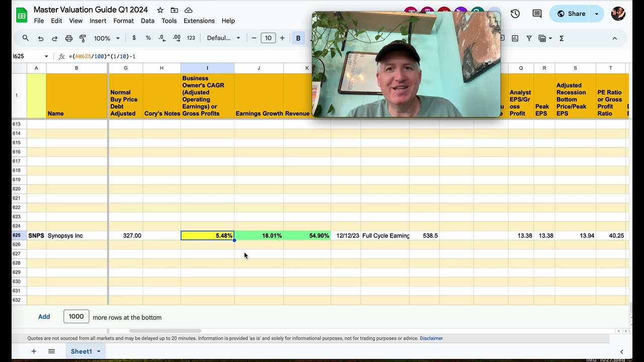
Task: Format selection as percent
Action: point(148,38)
